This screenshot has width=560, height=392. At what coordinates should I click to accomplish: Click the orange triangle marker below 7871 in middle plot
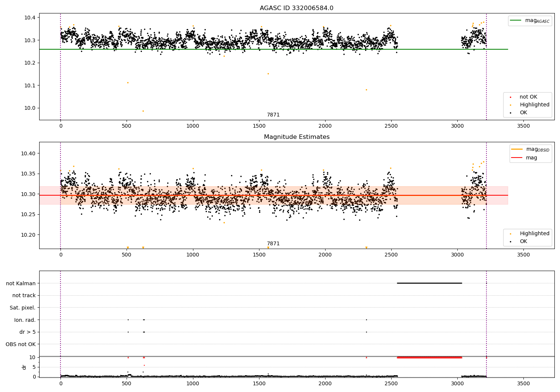(268, 248)
